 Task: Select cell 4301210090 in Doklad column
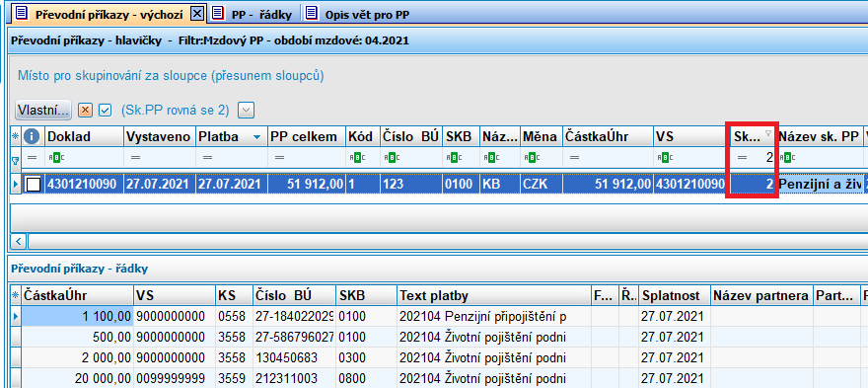[84, 185]
